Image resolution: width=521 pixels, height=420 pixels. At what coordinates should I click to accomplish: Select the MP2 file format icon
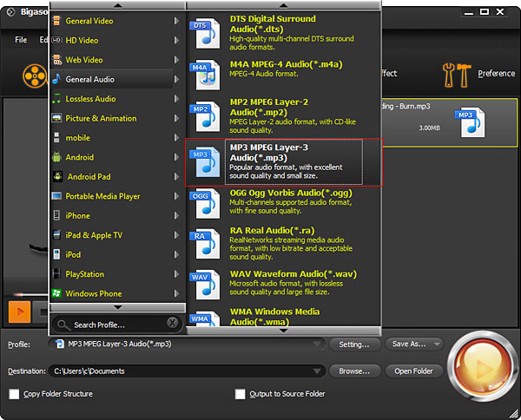(x=205, y=117)
